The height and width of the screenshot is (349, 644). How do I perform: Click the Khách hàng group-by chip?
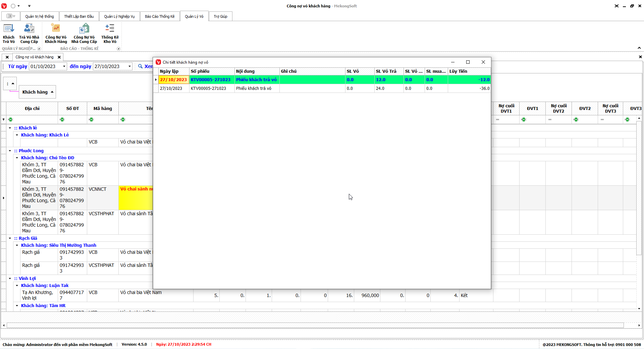pyautogui.click(x=37, y=92)
